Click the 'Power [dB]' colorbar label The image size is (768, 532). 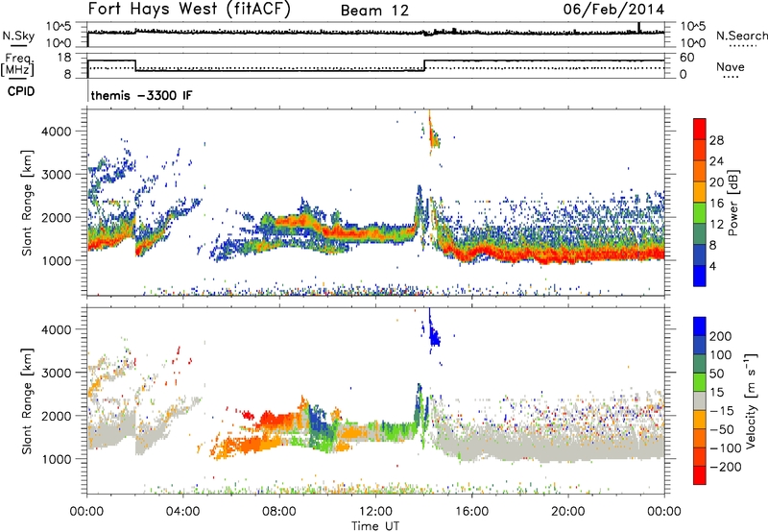click(732, 203)
